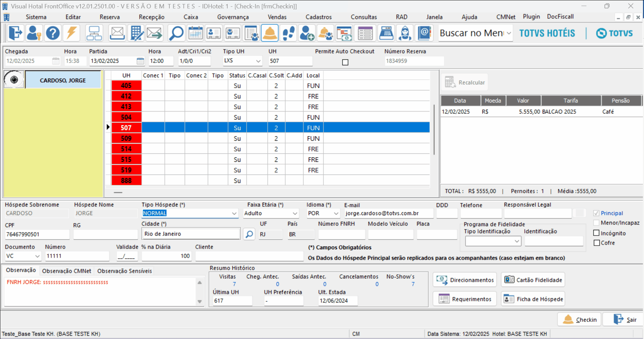644x339 pixels.
Task: Click the add guest person-plus icon
Action: pyautogui.click(x=307, y=33)
